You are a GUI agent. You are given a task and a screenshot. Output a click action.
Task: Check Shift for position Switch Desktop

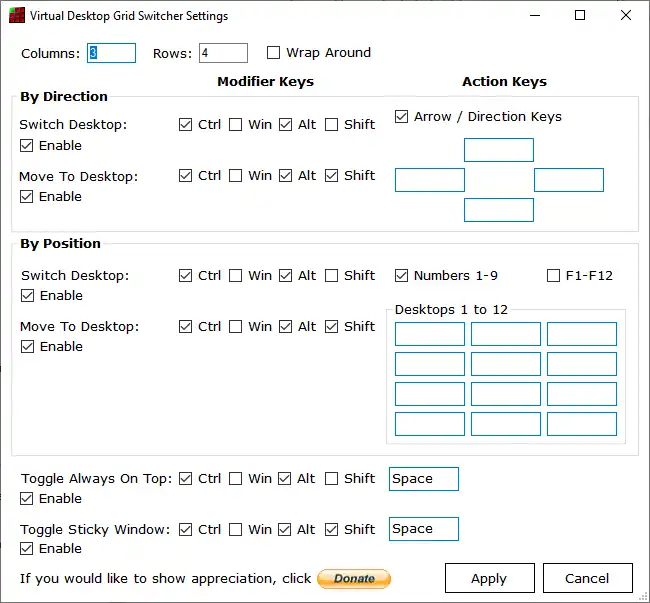332,276
